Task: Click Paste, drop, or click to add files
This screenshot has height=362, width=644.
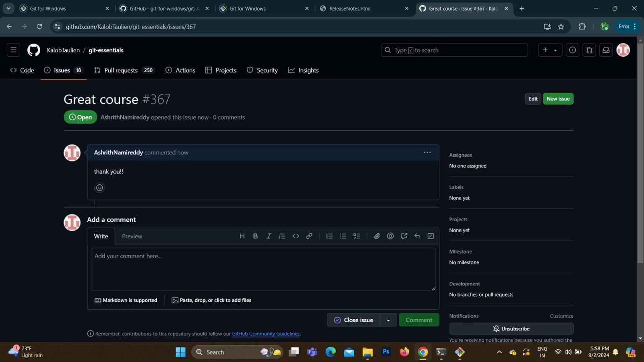Action: (x=211, y=300)
